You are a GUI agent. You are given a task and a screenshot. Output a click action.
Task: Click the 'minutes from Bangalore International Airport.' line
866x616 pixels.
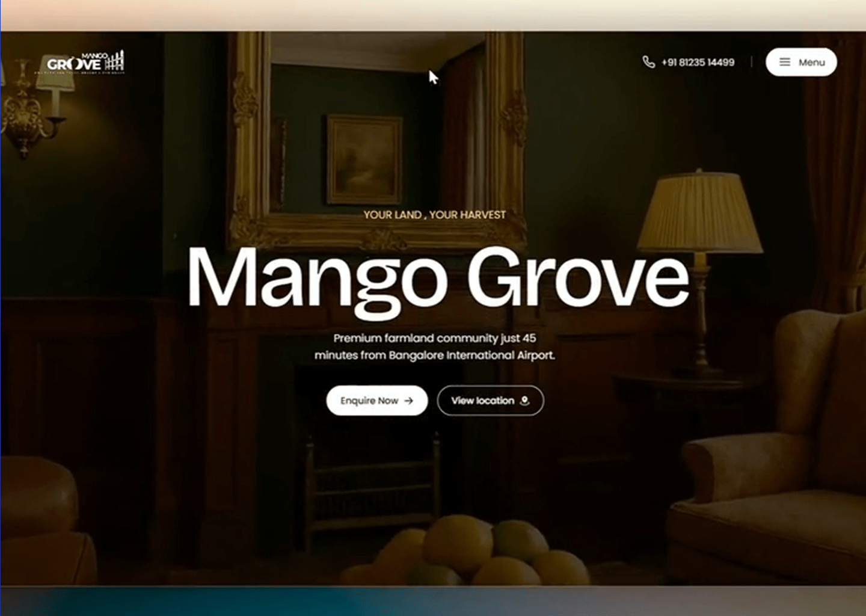click(434, 356)
